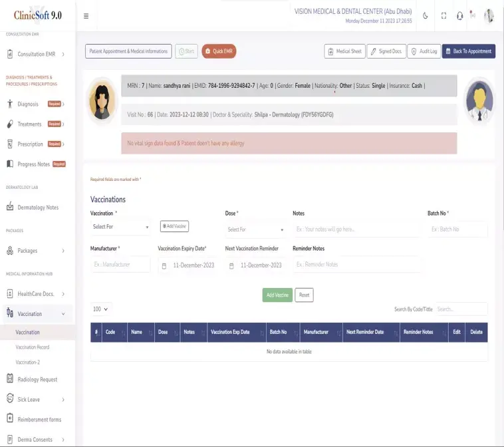This screenshot has height=447, width=504.
Task: Open Vaccination Expiry Date calendar icon
Action: click(x=164, y=265)
